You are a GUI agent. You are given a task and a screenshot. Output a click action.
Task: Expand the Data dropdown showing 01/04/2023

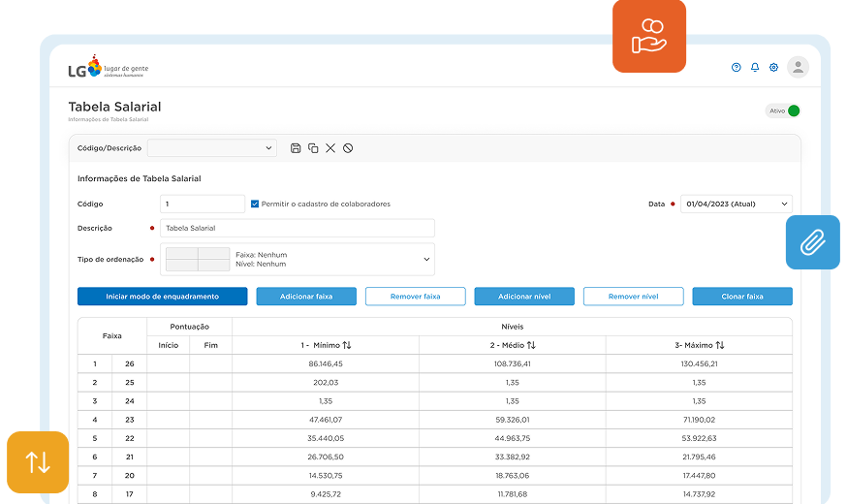[x=736, y=205]
